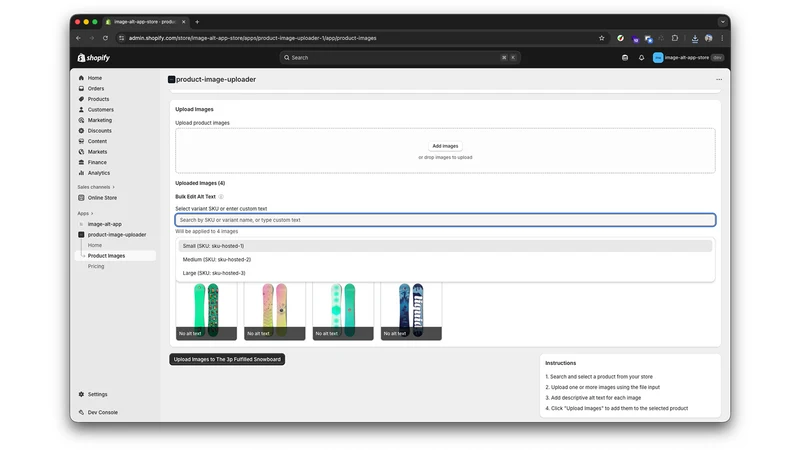This screenshot has width=800, height=450.
Task: Open Customers in the sidebar
Action: [x=101, y=110]
